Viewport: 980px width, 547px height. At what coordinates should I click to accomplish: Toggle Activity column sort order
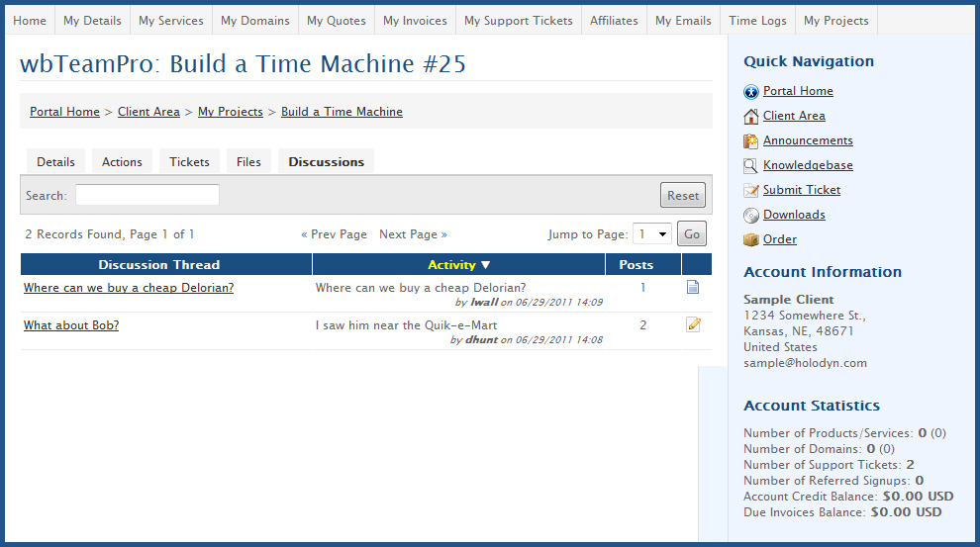tap(459, 265)
